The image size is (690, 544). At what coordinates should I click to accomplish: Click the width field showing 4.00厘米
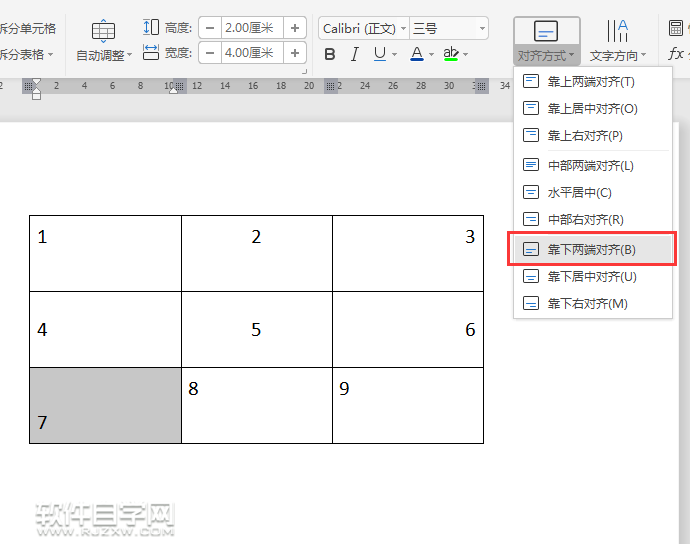(x=252, y=53)
